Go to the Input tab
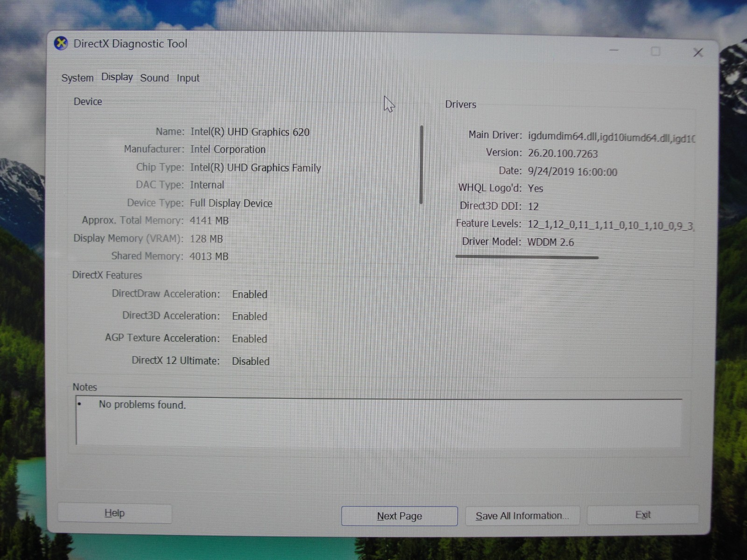 tap(188, 78)
